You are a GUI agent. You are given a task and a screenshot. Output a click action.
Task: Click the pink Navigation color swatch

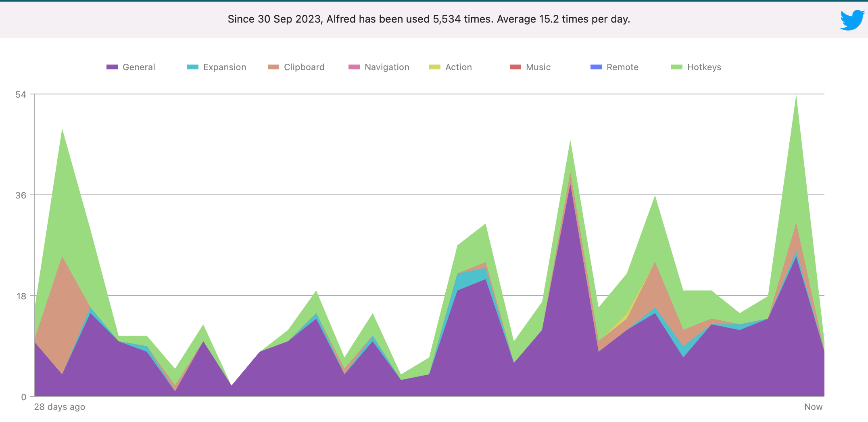click(354, 67)
